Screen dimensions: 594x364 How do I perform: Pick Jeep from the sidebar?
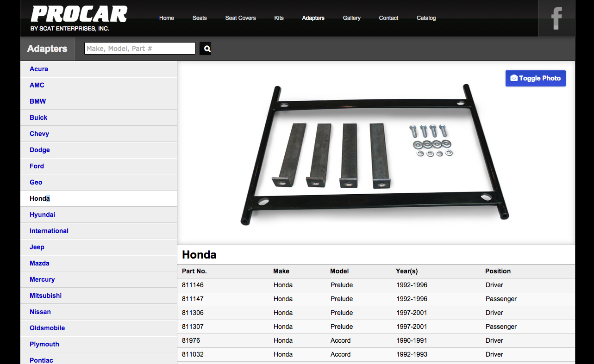(x=99, y=247)
